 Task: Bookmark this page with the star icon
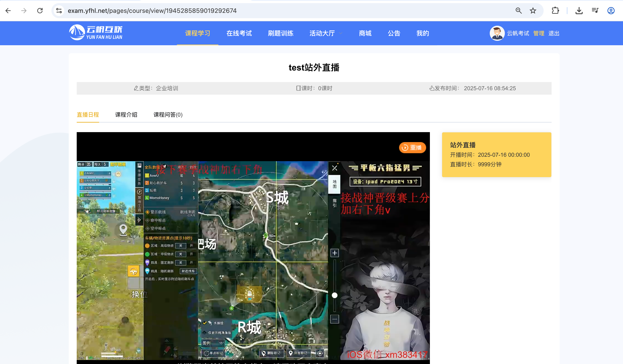click(533, 11)
